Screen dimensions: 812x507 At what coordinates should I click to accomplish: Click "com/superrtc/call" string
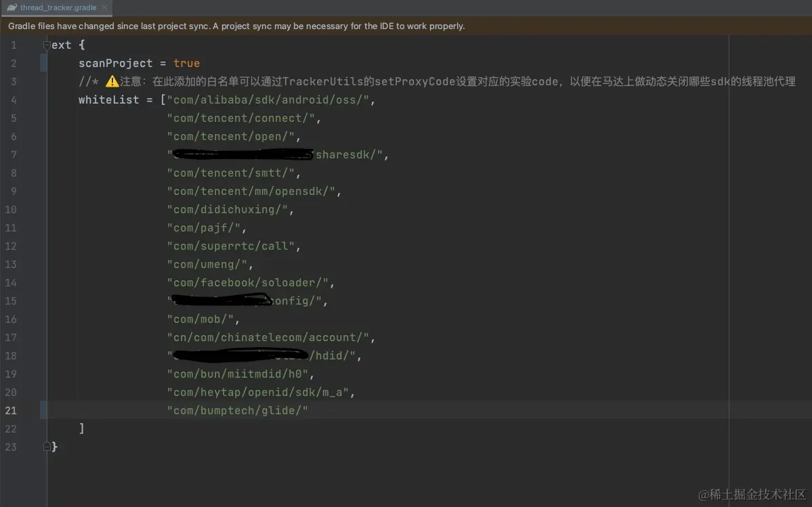coord(231,246)
